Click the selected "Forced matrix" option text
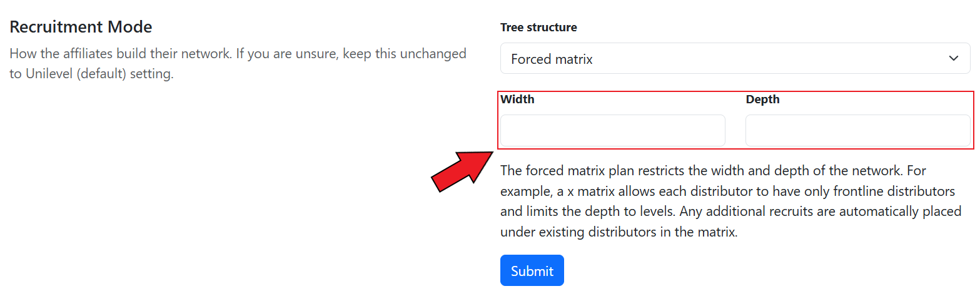 click(x=552, y=59)
